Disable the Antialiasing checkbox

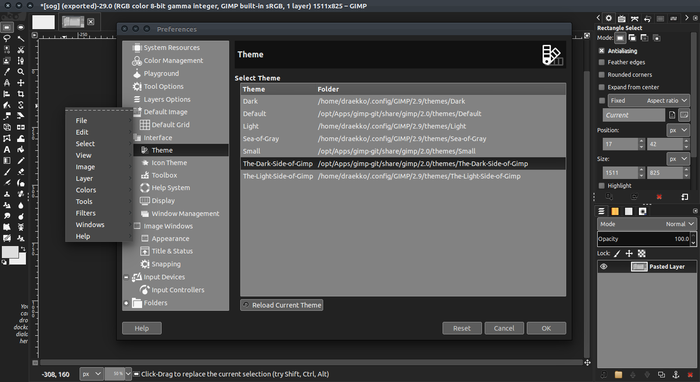click(x=601, y=51)
